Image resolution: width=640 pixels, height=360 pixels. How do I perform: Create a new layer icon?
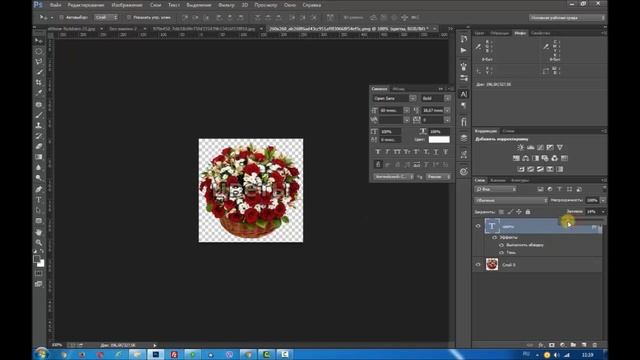tap(584, 345)
